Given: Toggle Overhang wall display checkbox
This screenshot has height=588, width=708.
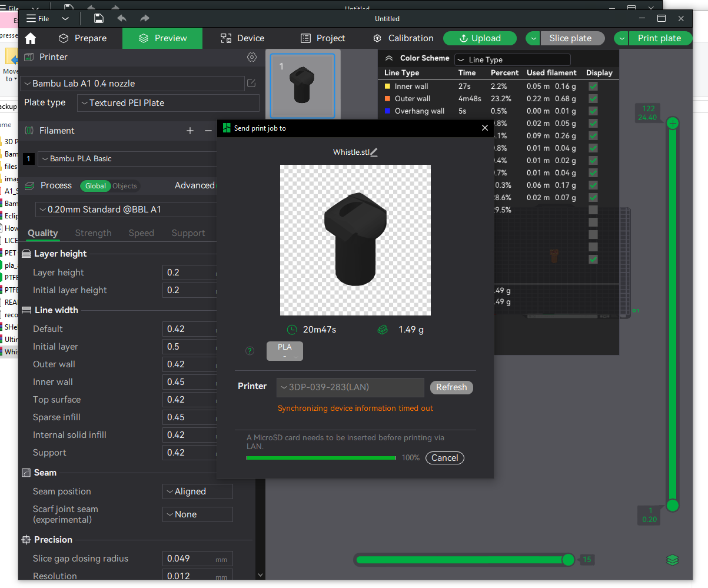Looking at the screenshot, I should [593, 111].
